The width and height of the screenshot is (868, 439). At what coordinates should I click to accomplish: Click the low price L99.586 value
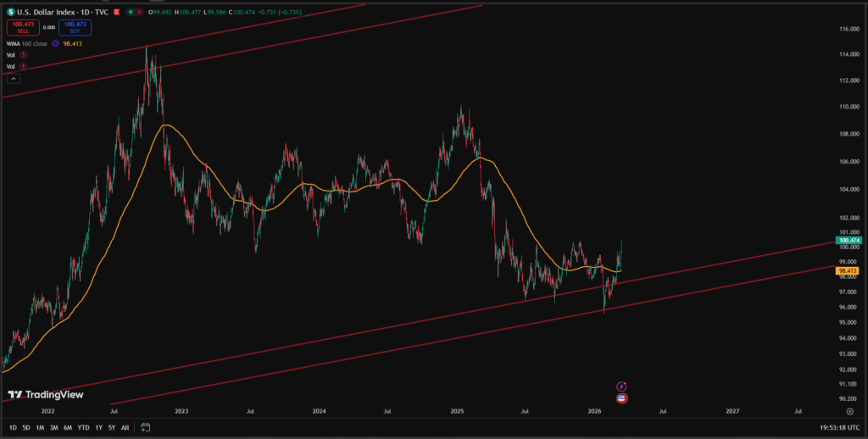[x=214, y=12]
